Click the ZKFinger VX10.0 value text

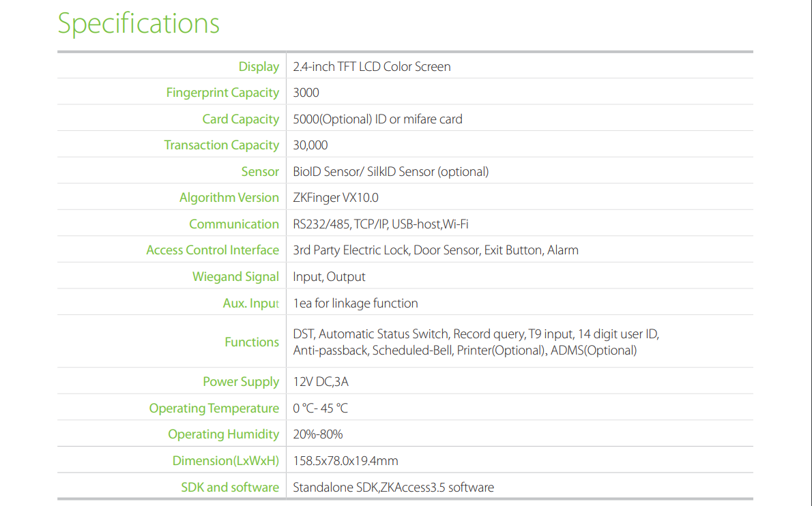tap(336, 198)
